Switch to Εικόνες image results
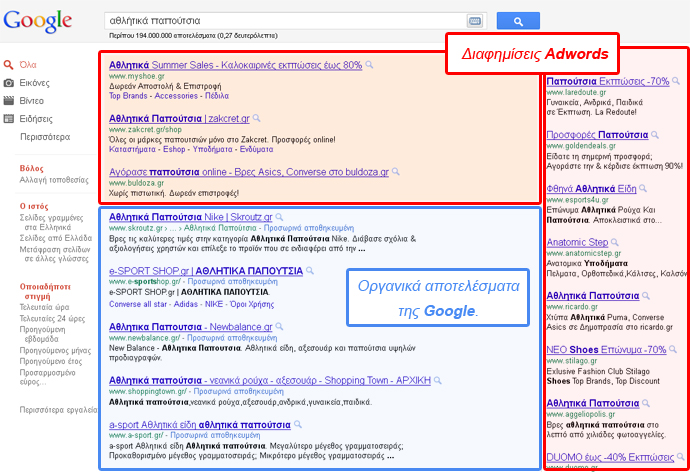This screenshot has width=690, height=472. coord(34,83)
